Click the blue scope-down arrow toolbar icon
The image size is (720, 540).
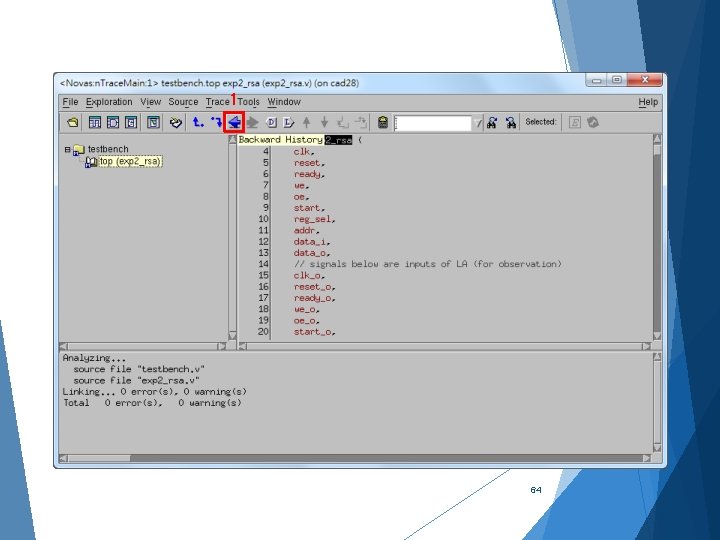[216, 122]
